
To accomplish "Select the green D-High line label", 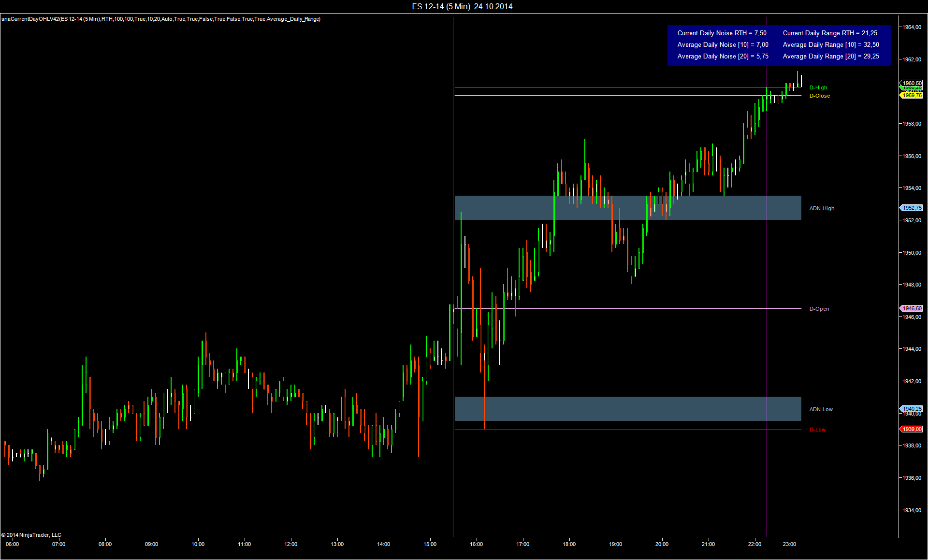I will [x=818, y=87].
